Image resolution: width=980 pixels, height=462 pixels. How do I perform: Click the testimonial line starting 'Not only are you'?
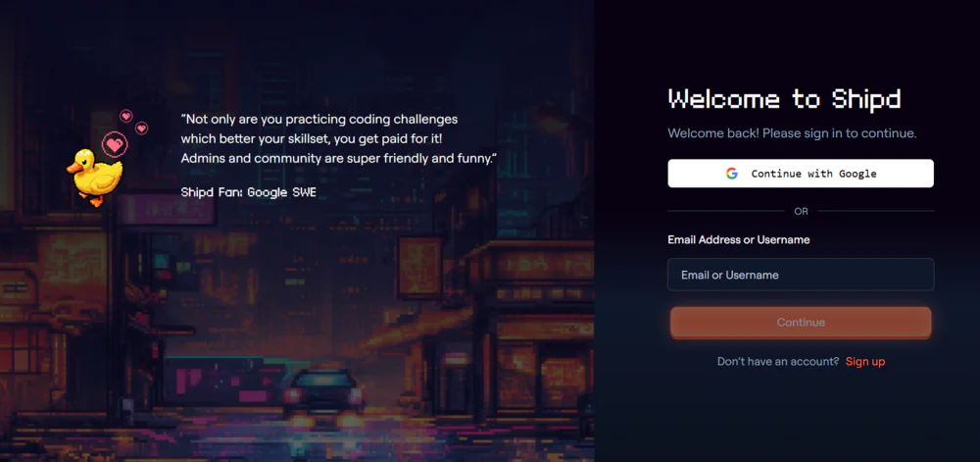click(x=318, y=119)
